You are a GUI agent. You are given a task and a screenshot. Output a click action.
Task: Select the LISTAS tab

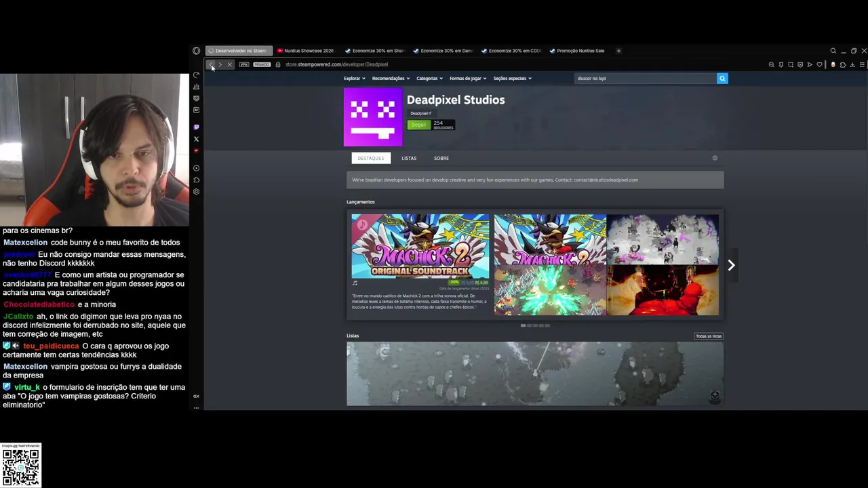409,158
